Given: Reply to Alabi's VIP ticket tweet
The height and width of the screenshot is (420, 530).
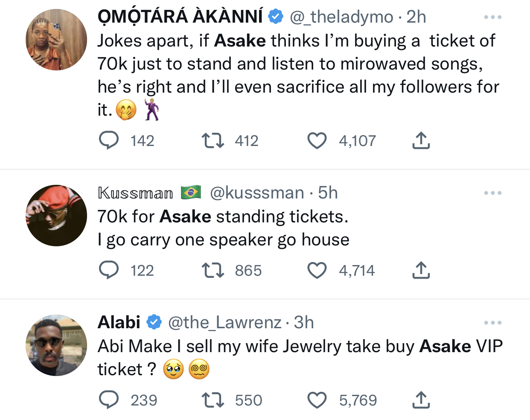Looking at the screenshot, I should point(109,400).
